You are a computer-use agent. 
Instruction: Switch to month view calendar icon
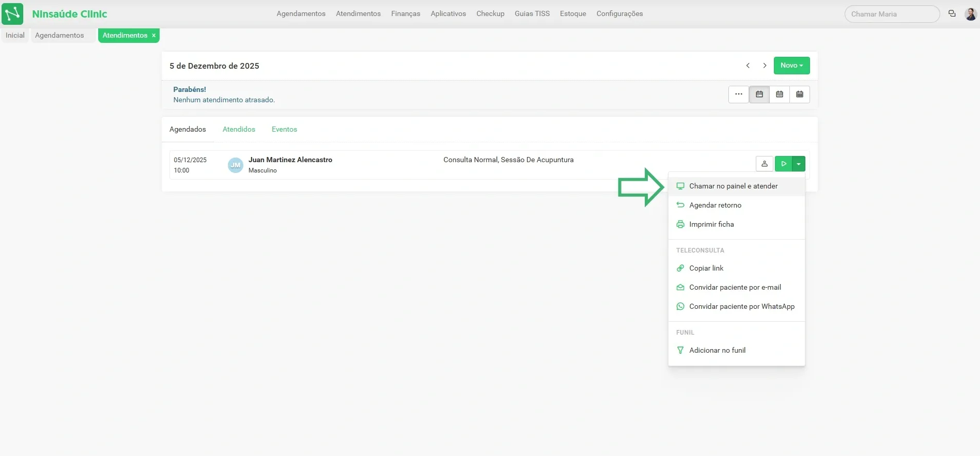(x=799, y=95)
